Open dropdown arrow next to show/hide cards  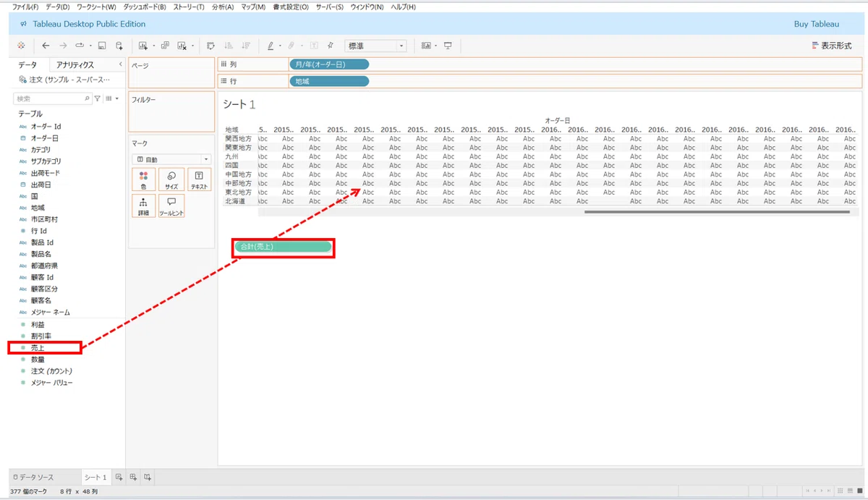(x=436, y=46)
